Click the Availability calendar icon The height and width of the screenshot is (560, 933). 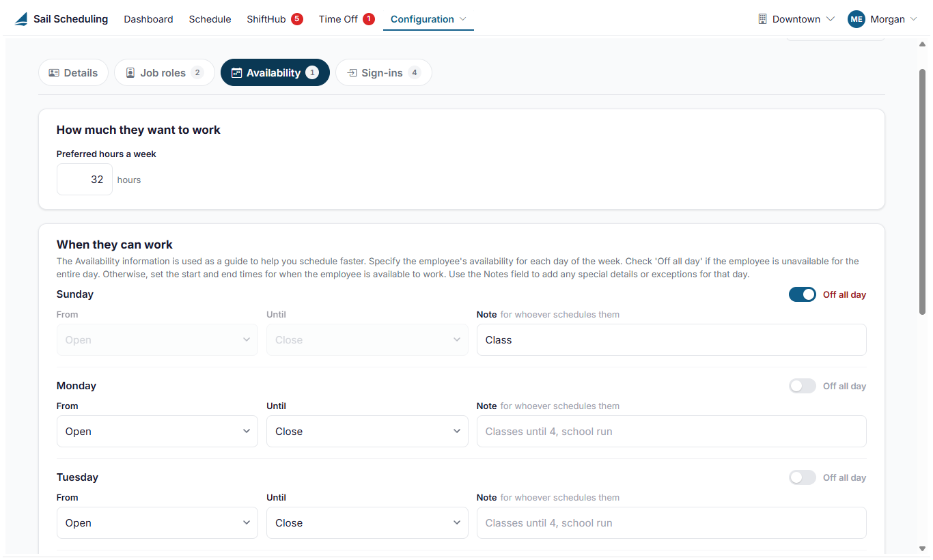237,73
